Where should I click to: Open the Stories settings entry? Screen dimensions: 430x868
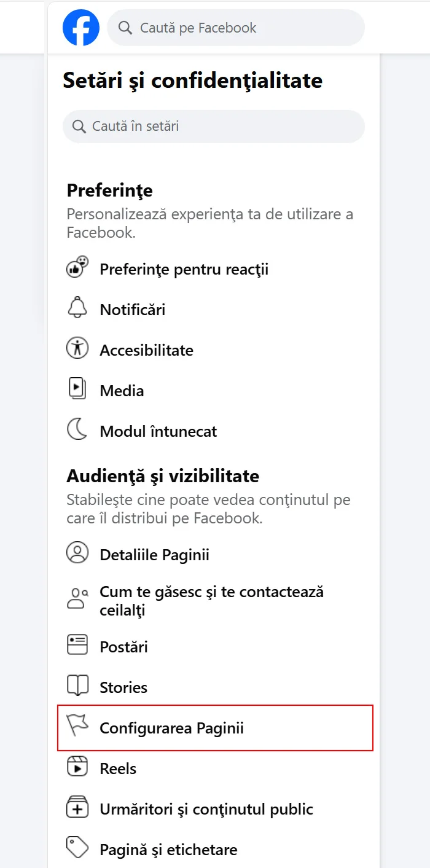coord(123,687)
